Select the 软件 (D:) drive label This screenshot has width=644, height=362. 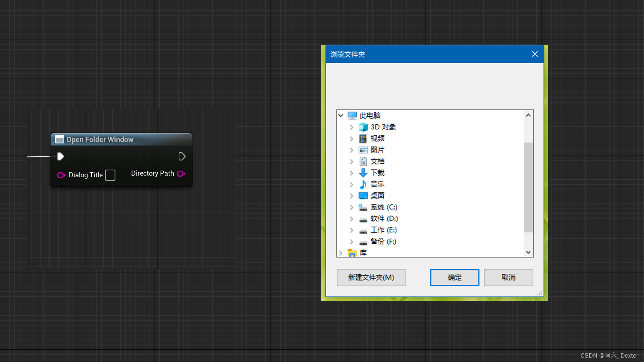click(x=384, y=219)
